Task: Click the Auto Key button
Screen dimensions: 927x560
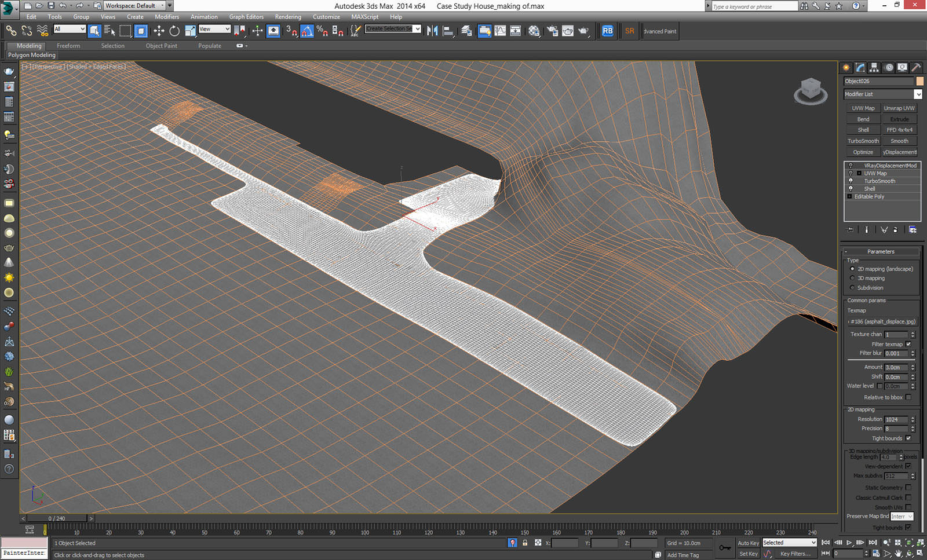Action: coord(748,543)
